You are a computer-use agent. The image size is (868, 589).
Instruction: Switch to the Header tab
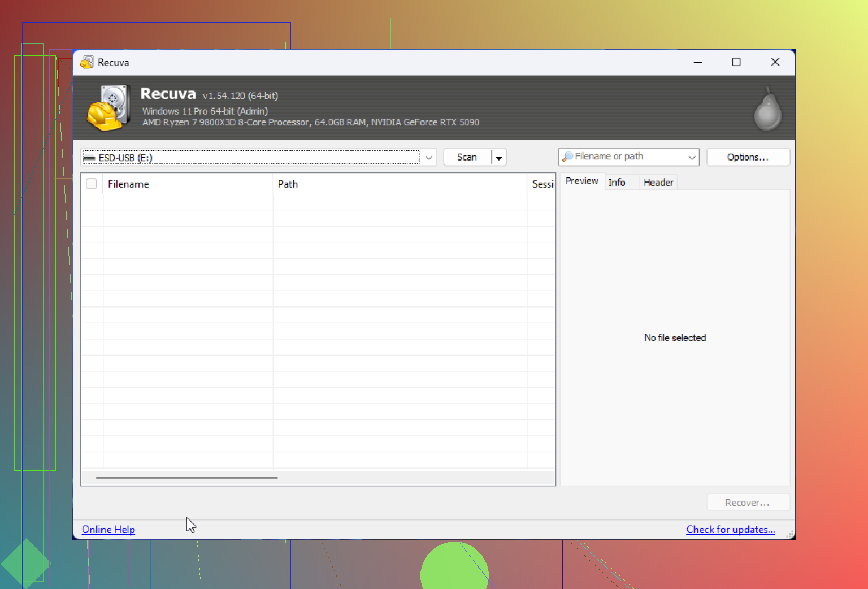coord(658,182)
